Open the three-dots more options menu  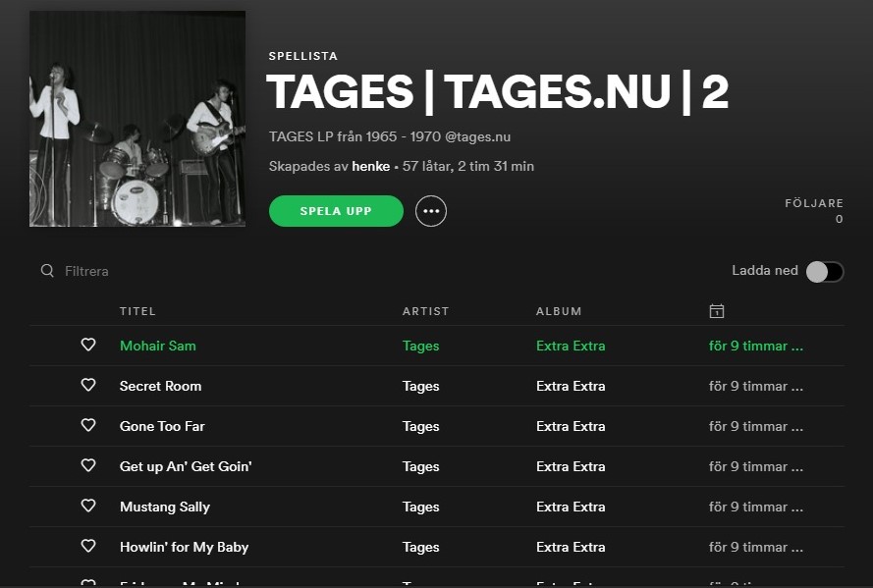[x=431, y=211]
